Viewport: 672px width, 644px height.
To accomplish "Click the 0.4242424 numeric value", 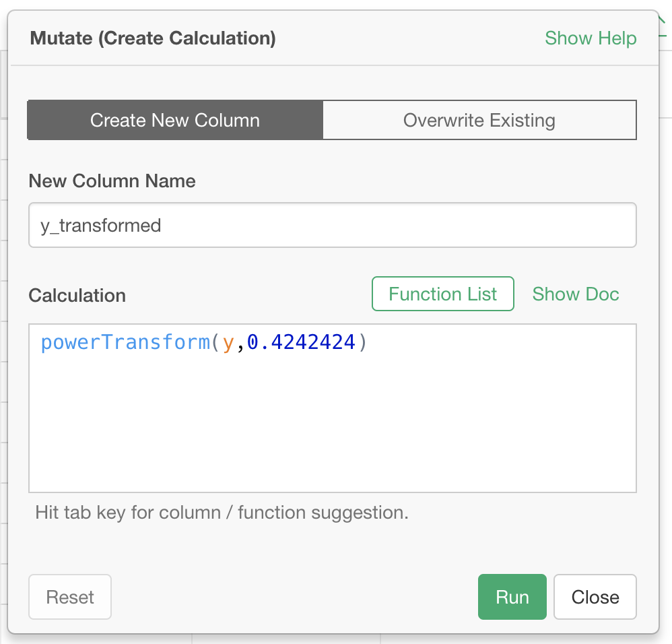I will coord(301,343).
